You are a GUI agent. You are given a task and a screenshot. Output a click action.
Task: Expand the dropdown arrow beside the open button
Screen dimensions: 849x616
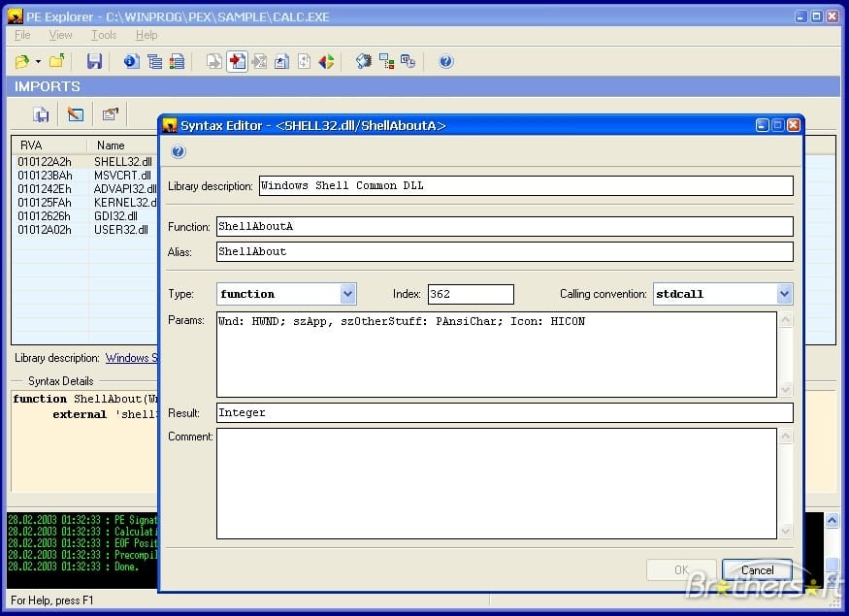click(36, 60)
